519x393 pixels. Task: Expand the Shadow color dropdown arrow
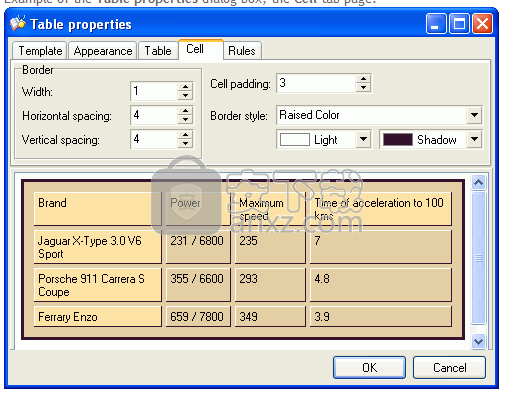coord(474,139)
